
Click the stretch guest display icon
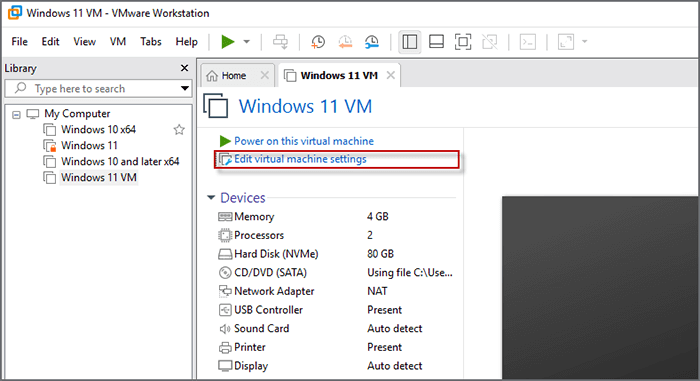566,42
